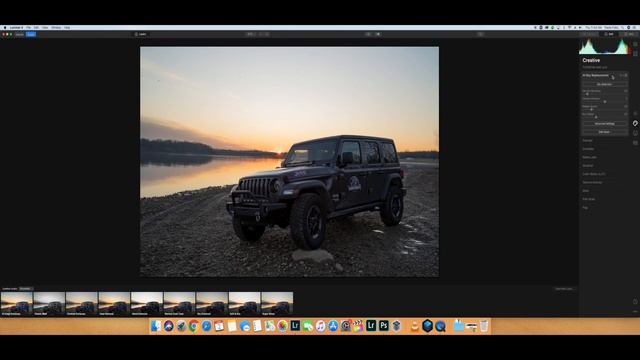This screenshot has width=640, height=360.
Task: Open the Window menu
Action: click(x=56, y=27)
